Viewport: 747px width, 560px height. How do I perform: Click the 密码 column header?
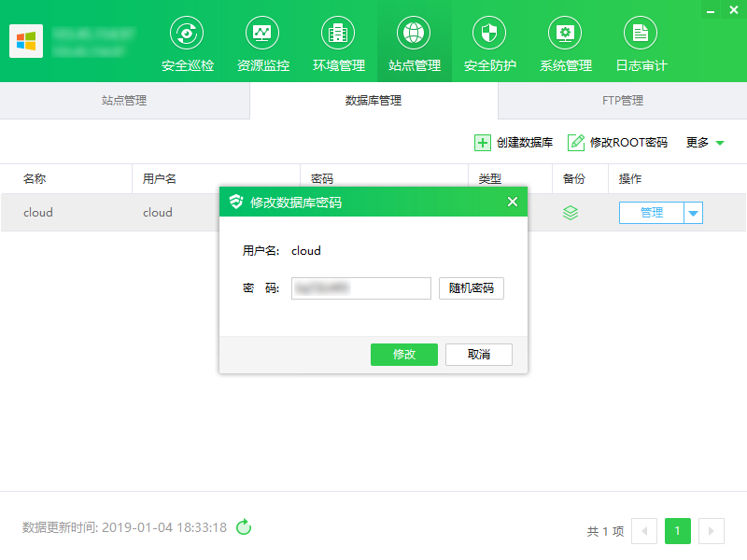tap(322, 179)
